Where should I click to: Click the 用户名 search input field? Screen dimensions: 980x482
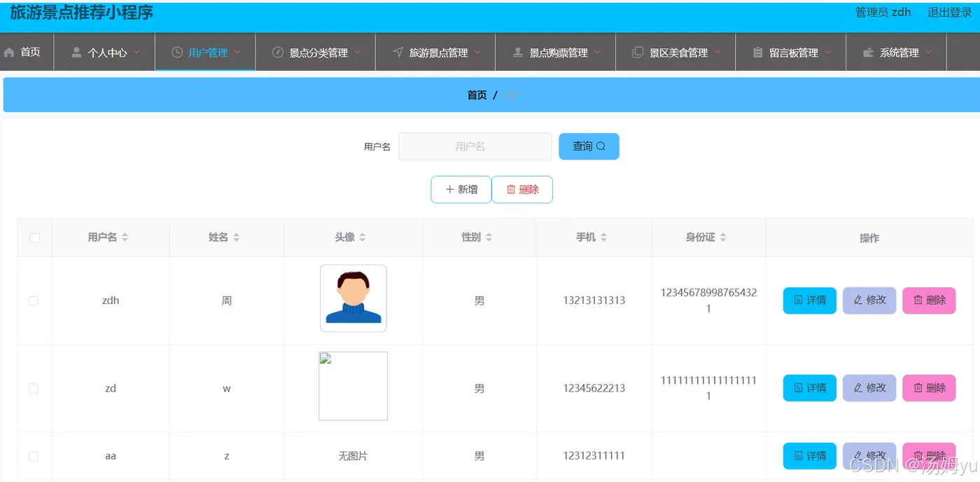(x=475, y=146)
